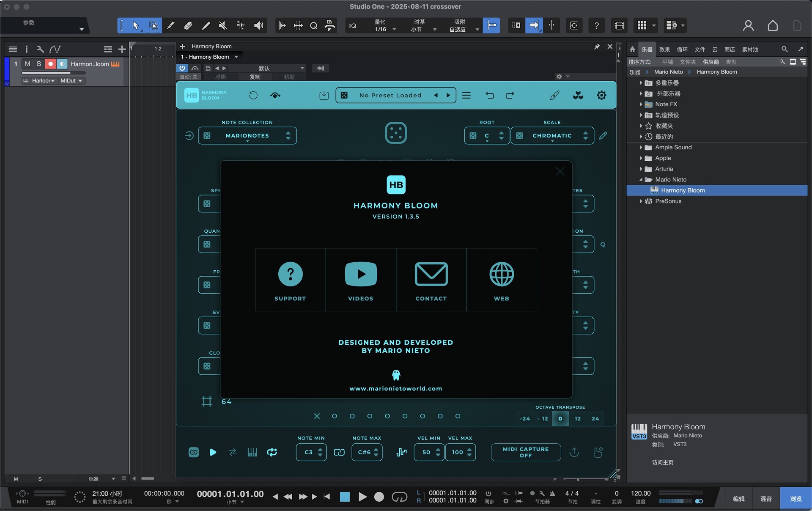Screen dimensions: 812x511
Task: Expand the Ample Sound folder
Action: pos(641,147)
